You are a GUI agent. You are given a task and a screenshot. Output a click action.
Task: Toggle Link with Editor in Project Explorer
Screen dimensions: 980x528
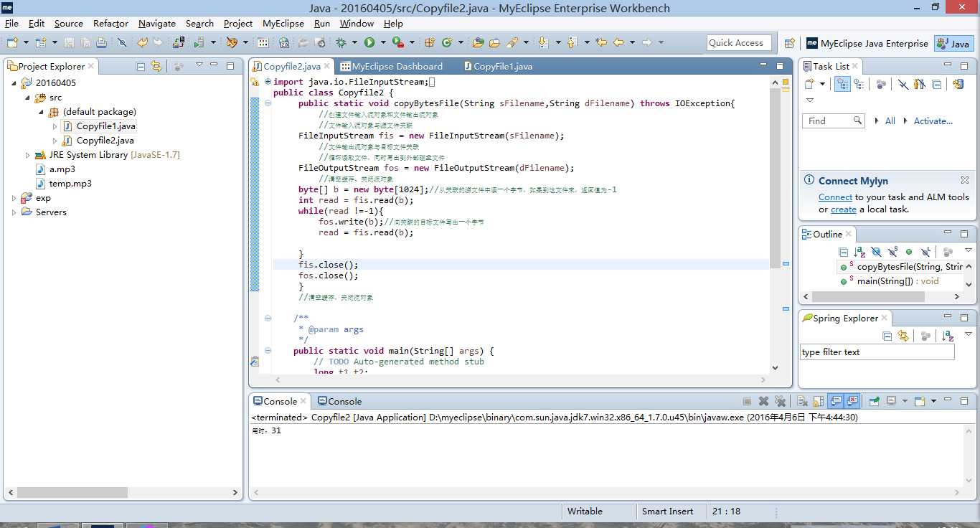pyautogui.click(x=155, y=66)
